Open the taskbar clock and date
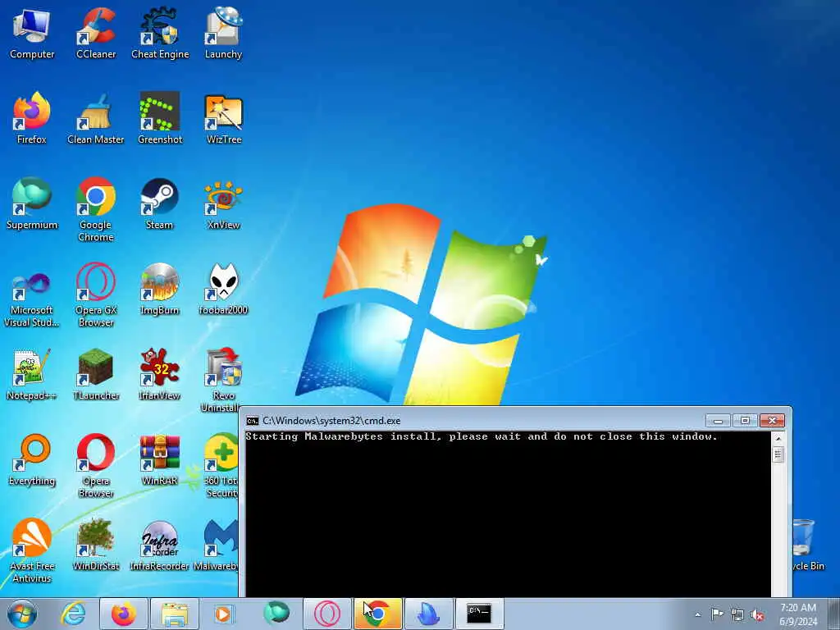This screenshot has height=630, width=840. coord(797,614)
